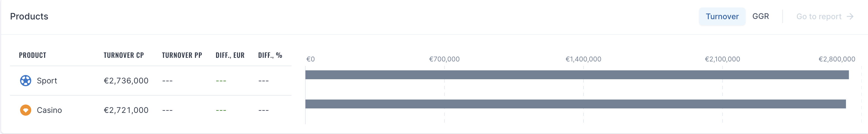This screenshot has height=134, width=868.
Task: Sort by Diff., EUR column header
Action: 230,55
